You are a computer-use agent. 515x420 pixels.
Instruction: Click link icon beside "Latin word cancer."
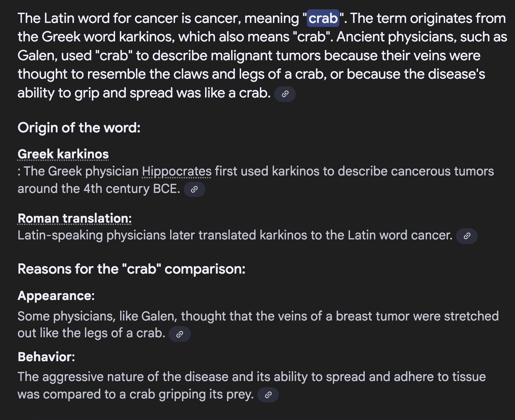(466, 236)
